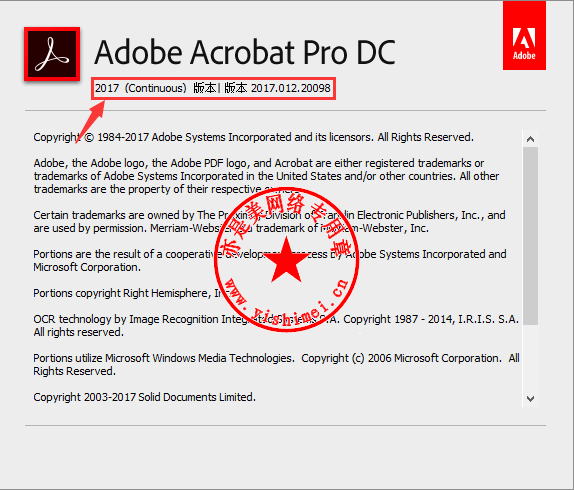574x490 pixels.
Task: Click the Microsoft Corporation line
Action: 87,267
